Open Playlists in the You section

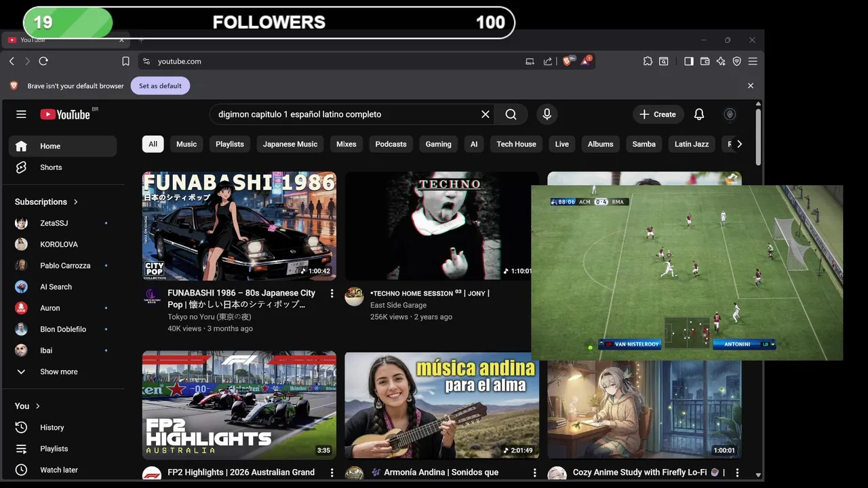[x=62, y=449]
